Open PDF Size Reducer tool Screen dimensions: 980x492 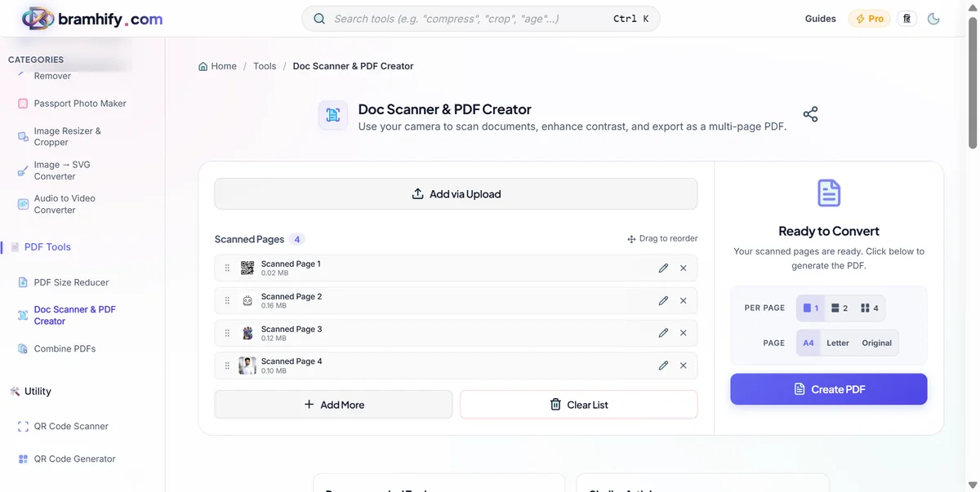72,282
